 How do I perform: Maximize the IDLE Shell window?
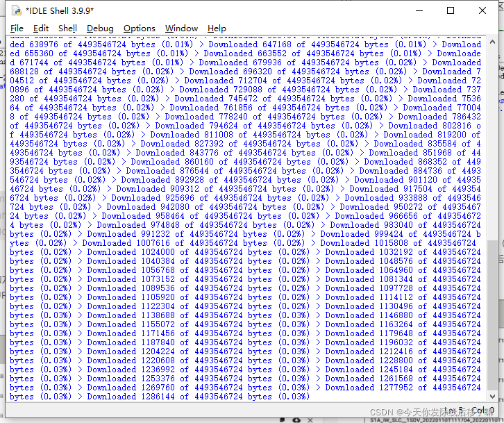click(451, 10)
